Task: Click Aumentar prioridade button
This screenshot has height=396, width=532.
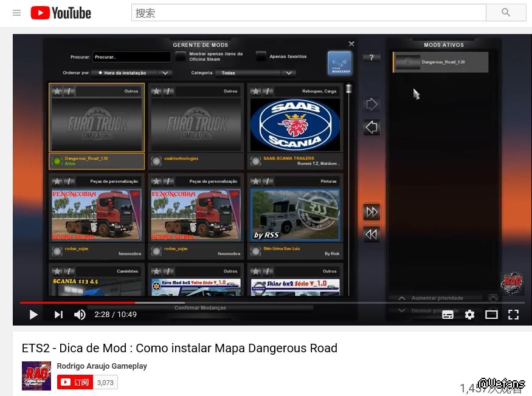Action: point(437,298)
